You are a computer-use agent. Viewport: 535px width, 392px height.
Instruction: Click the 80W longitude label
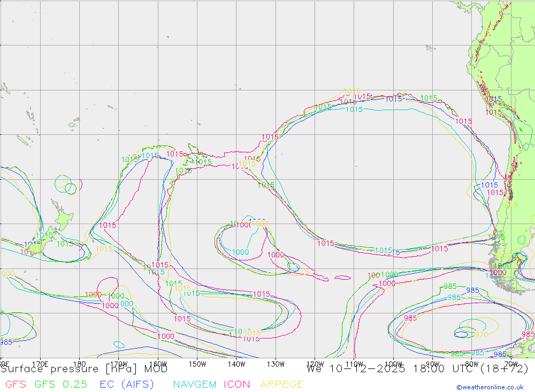coord(472,364)
